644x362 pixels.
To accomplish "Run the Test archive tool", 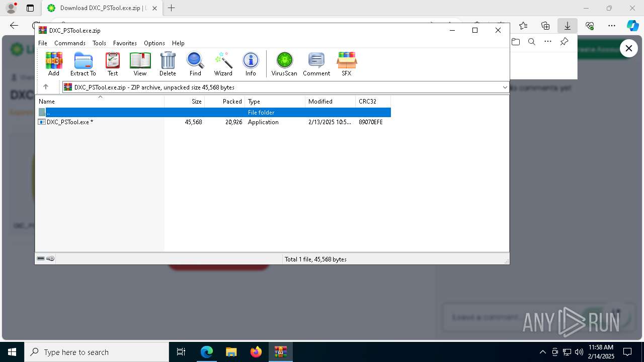I will pos(113,64).
